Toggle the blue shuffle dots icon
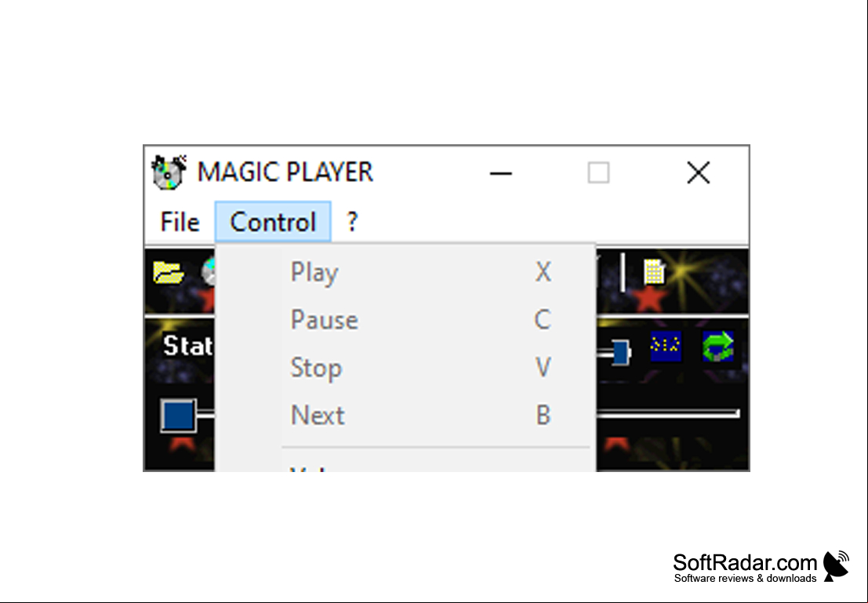 (666, 347)
